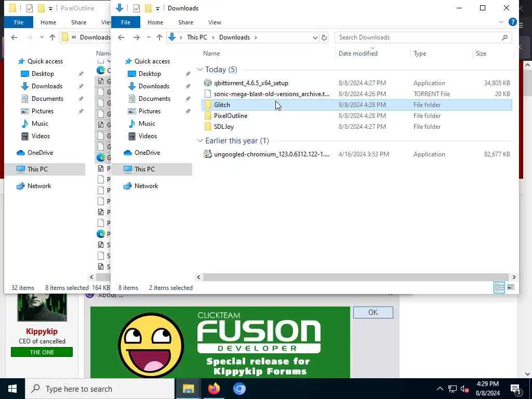The height and width of the screenshot is (399, 532).
Task: Click the Forward arrow in Downloads window
Action: [x=137, y=37]
